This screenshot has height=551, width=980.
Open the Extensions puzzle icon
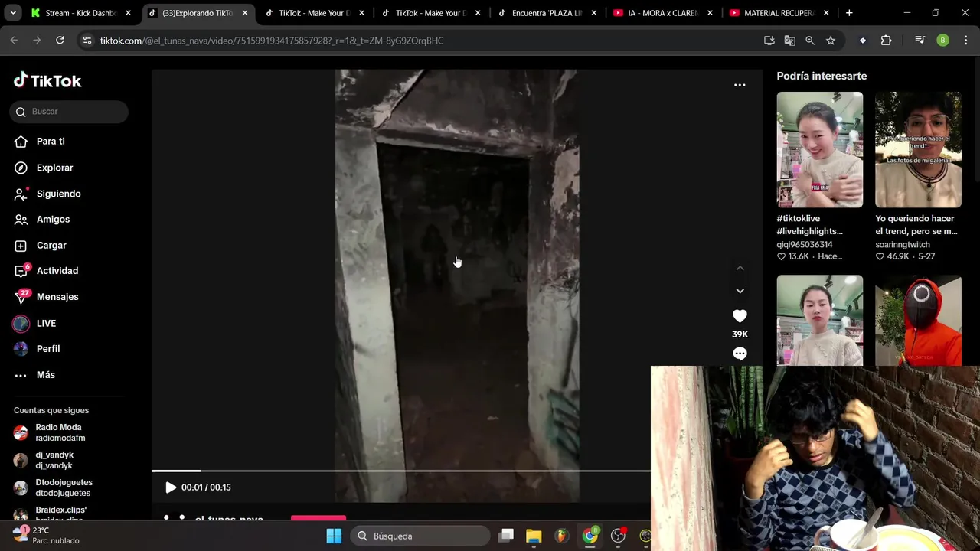click(x=886, y=41)
